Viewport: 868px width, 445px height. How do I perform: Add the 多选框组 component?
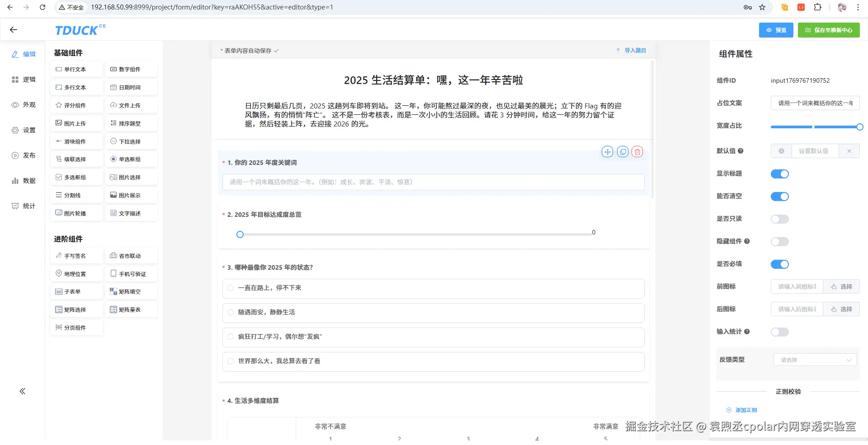77,178
